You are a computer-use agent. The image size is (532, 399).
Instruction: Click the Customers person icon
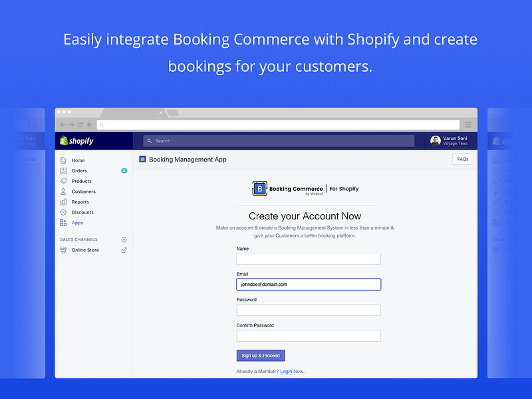pyautogui.click(x=63, y=192)
